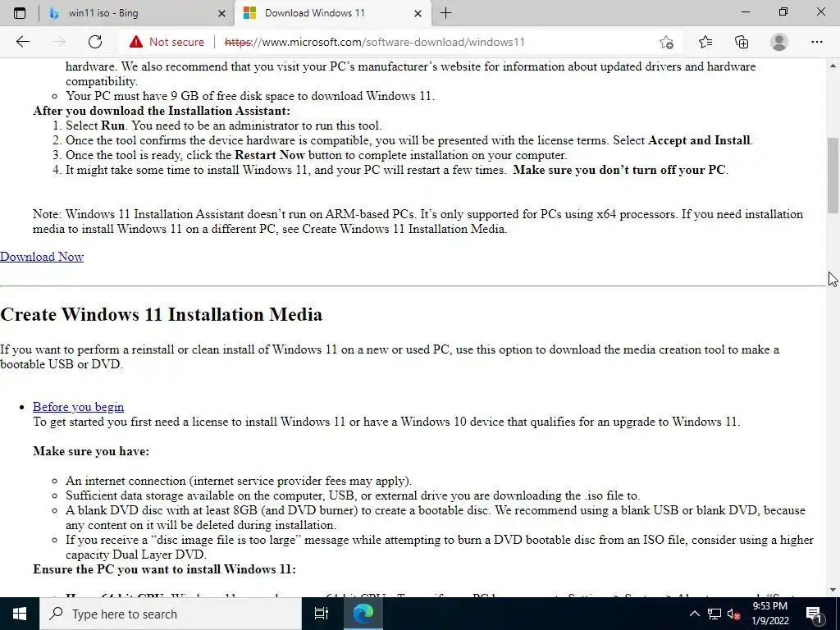Open Task View from taskbar
Screen dimensions: 840x630
(322, 614)
